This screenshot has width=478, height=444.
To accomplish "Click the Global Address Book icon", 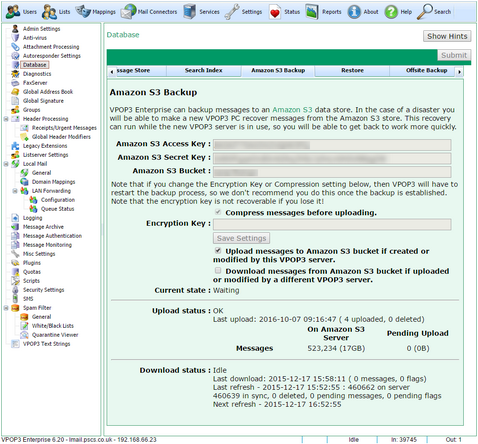I will (x=15, y=92).
